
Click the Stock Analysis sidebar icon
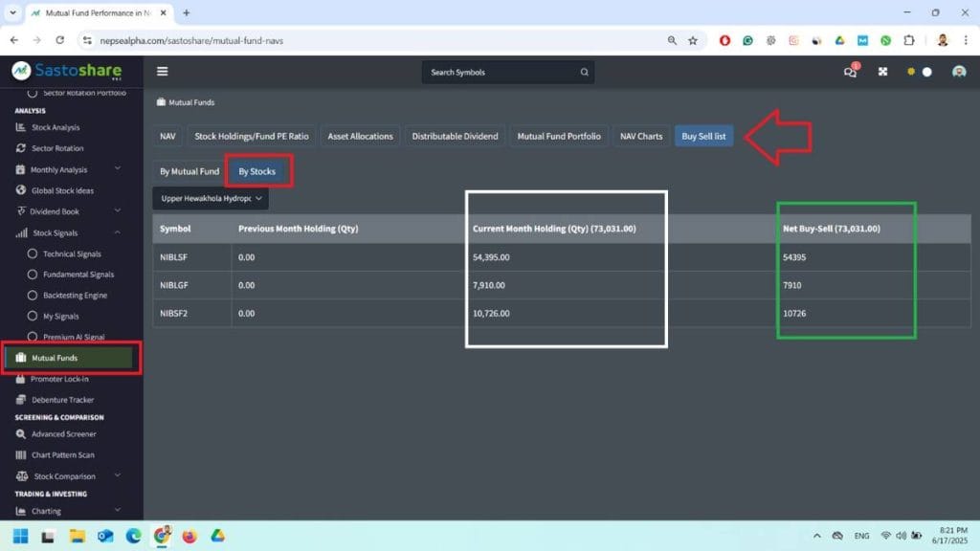click(21, 127)
